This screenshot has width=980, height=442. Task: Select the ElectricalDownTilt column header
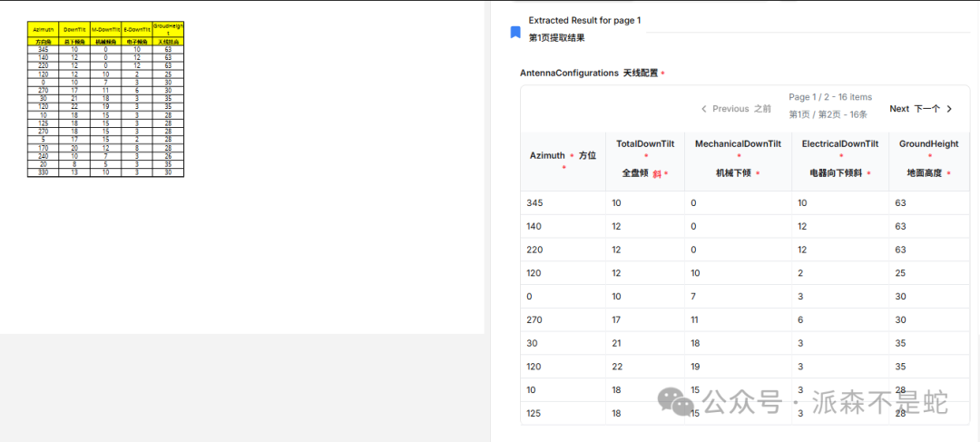tap(840, 143)
